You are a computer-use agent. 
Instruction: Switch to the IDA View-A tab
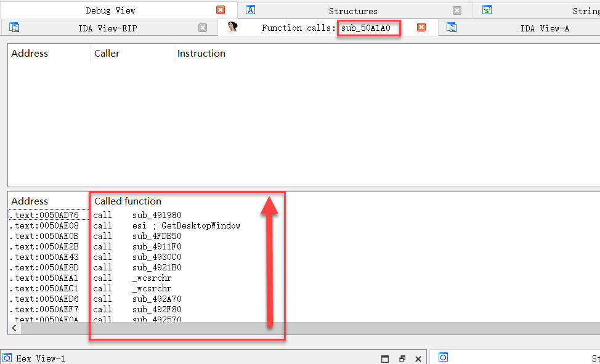(545, 28)
